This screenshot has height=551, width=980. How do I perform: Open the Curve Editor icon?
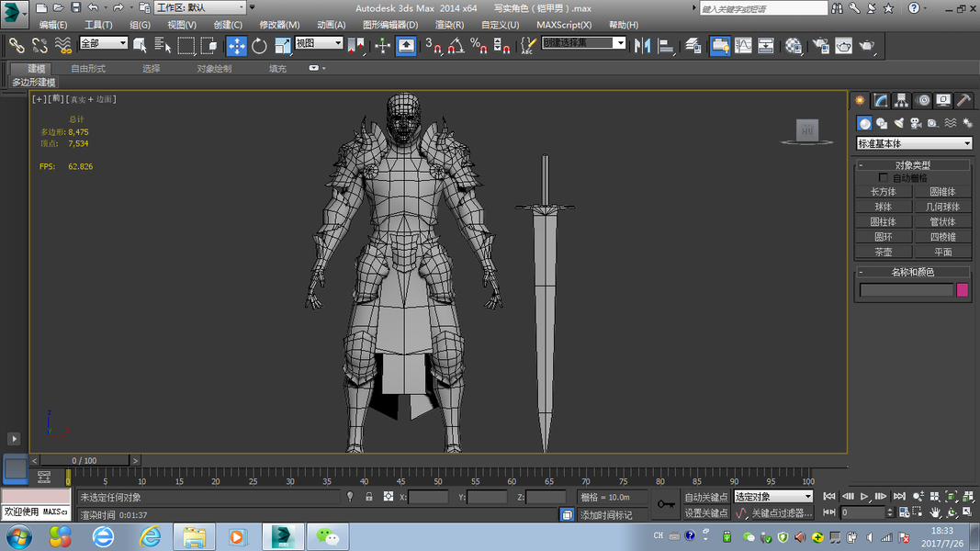pyautogui.click(x=743, y=45)
